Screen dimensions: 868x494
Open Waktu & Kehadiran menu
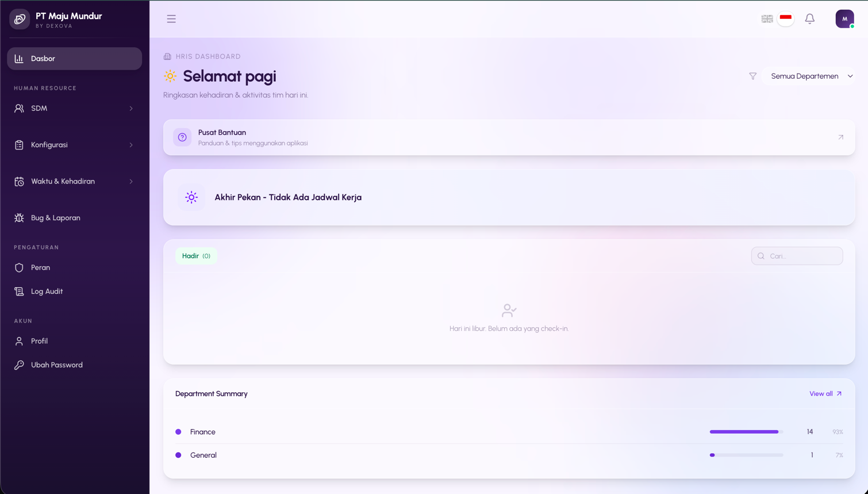75,181
